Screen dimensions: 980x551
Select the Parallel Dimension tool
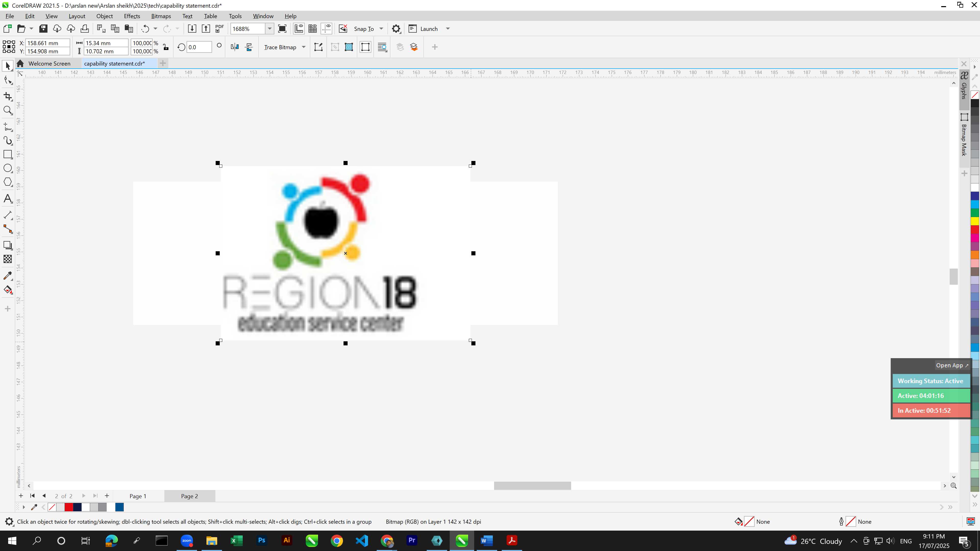click(8, 215)
